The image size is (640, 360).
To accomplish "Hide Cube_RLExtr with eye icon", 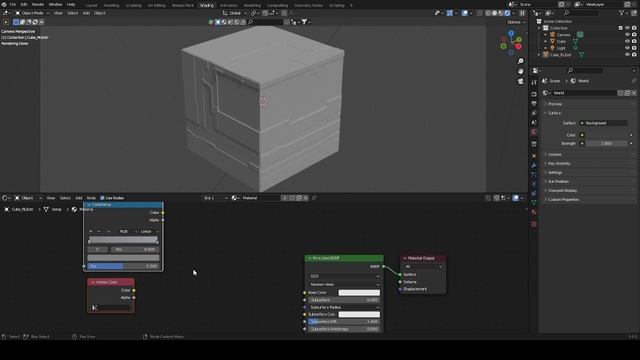I will 627,55.
